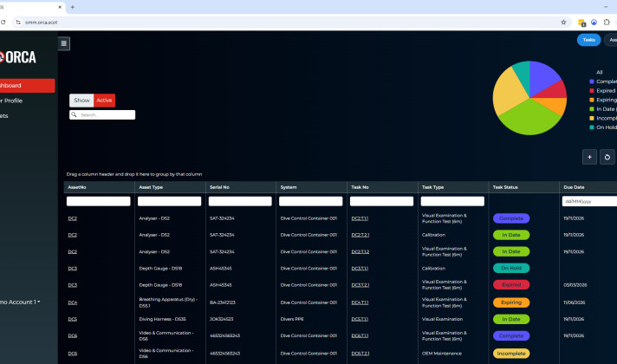Viewport: 617px width, 364px height.
Task: Reload the page in the browser
Action: [x=3, y=23]
